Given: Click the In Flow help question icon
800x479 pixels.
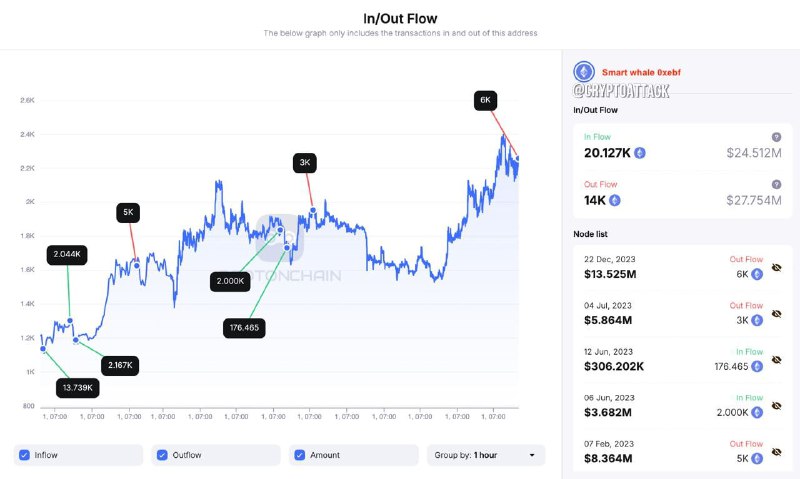Looking at the screenshot, I should 776,137.
